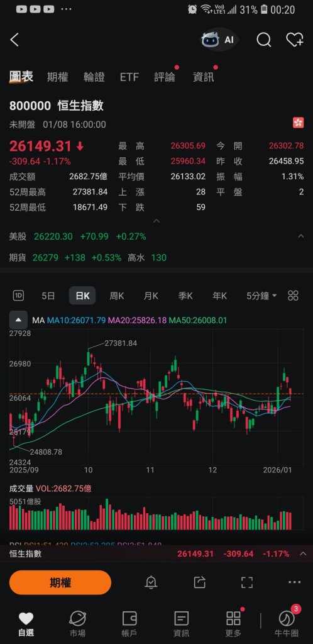The height and width of the screenshot is (644, 313).
Task: Tap the share icon
Action: point(199,582)
